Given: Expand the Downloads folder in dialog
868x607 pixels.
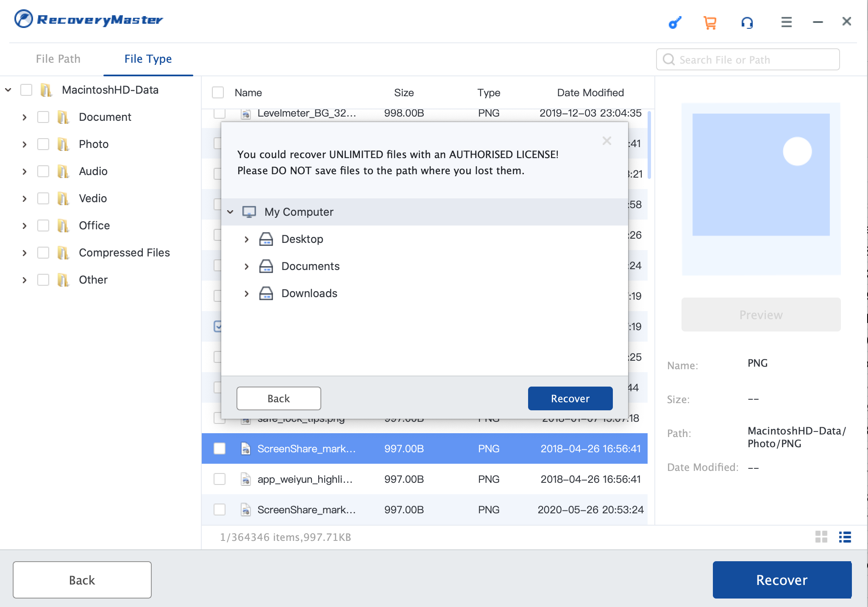Looking at the screenshot, I should (x=246, y=293).
